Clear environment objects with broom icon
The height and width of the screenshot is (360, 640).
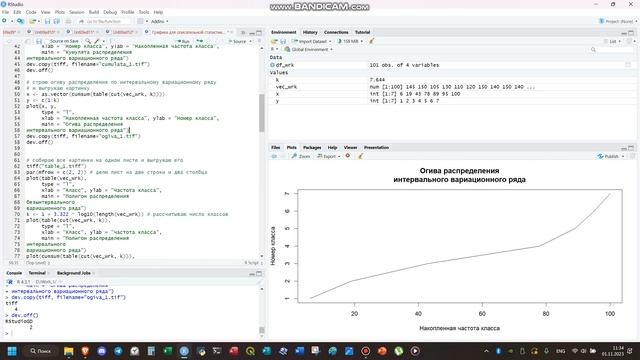371,41
